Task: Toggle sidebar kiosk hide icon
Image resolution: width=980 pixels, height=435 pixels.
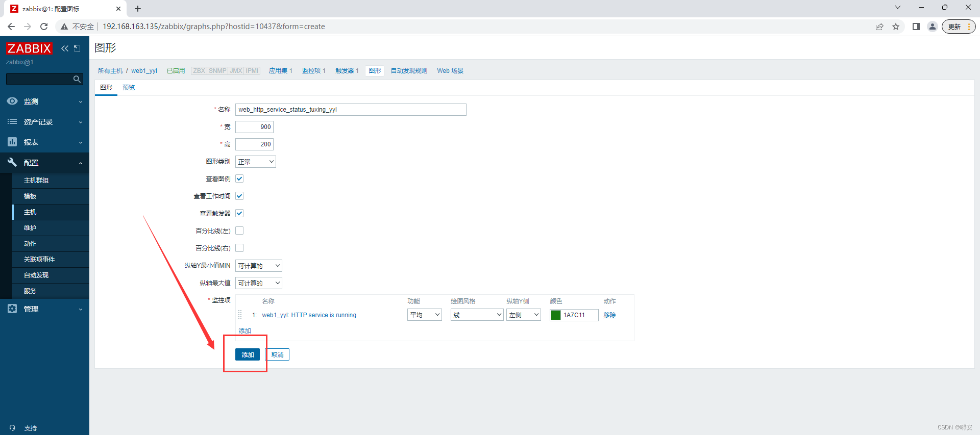Action: point(77,48)
